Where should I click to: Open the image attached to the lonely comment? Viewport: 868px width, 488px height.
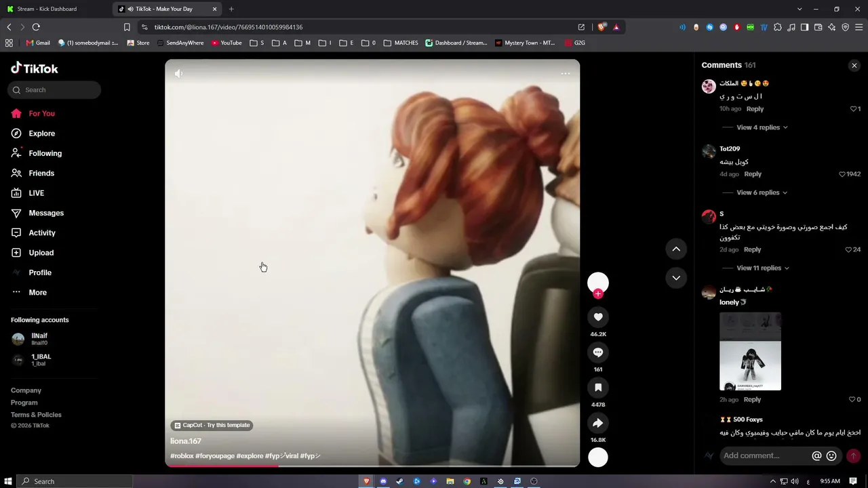[750, 351]
